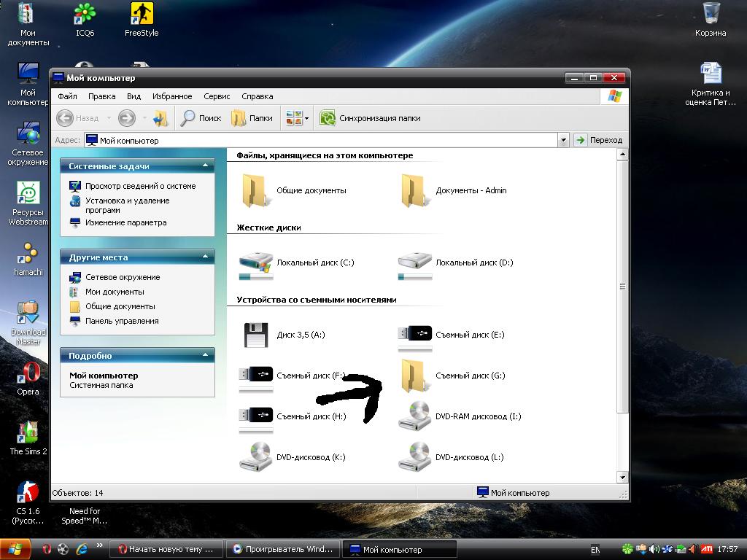Expand the address bar dropdown arrow
Image resolution: width=747 pixels, height=560 pixels.
(x=562, y=140)
